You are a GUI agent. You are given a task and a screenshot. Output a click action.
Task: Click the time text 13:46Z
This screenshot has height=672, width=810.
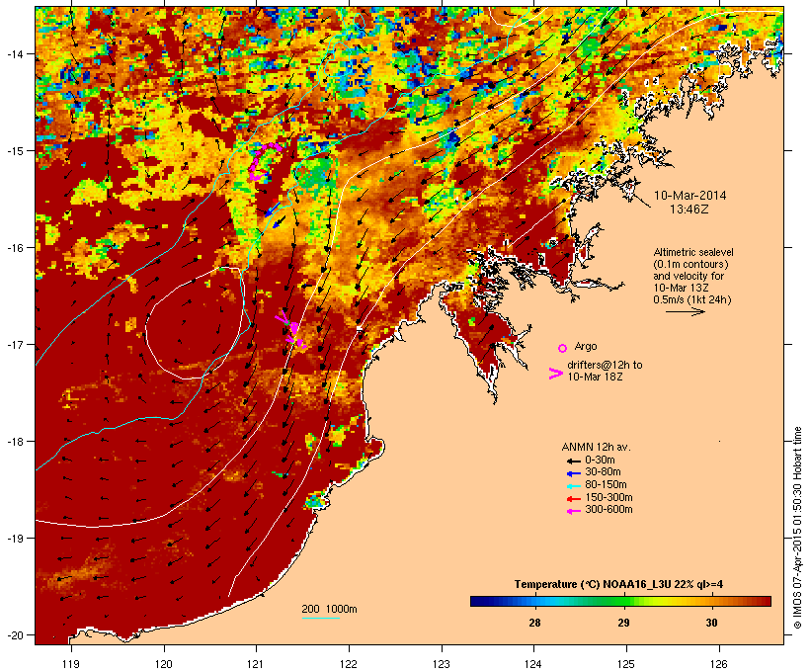[x=689, y=210]
